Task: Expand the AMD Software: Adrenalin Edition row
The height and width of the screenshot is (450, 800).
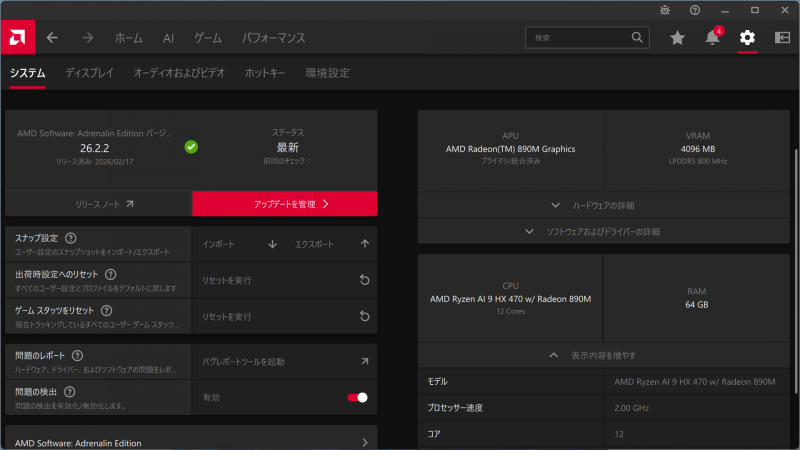Action: click(191, 442)
